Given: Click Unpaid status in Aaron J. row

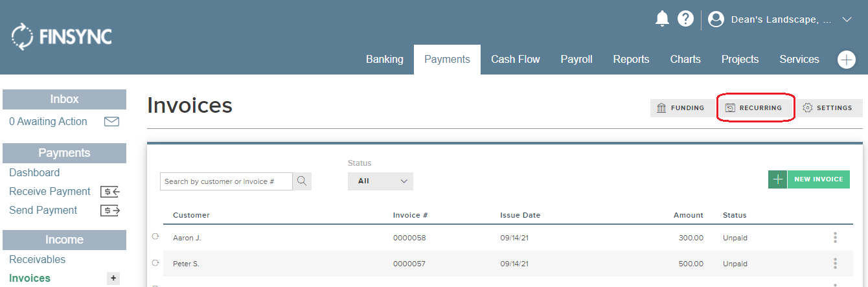Looking at the screenshot, I should click(x=735, y=238).
